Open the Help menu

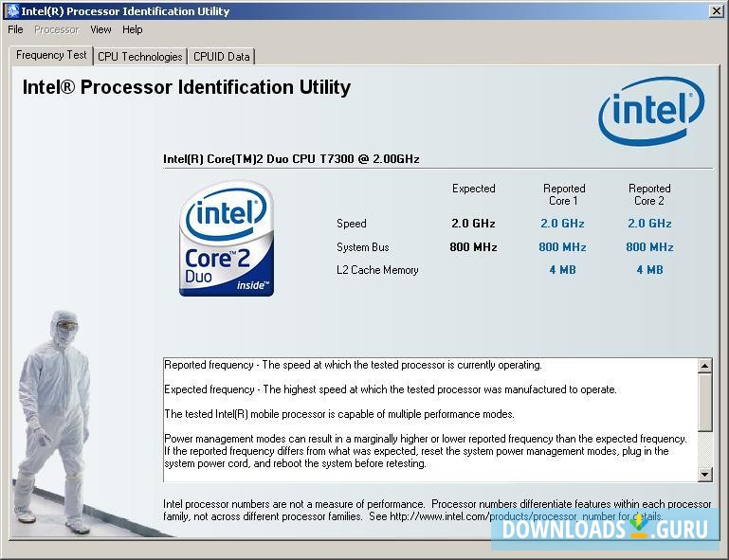(x=133, y=29)
